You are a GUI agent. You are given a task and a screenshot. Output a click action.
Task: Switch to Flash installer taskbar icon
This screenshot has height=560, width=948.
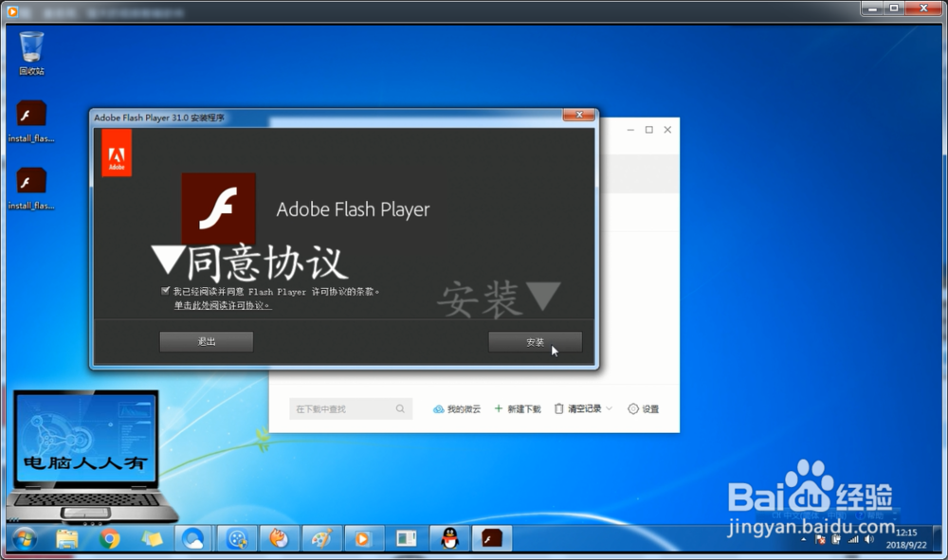[x=491, y=538]
